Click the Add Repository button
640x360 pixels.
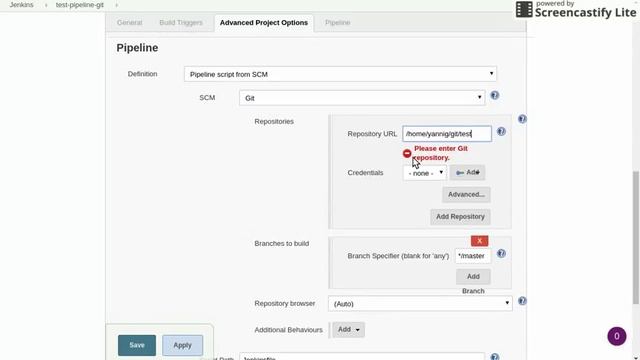[460, 217]
